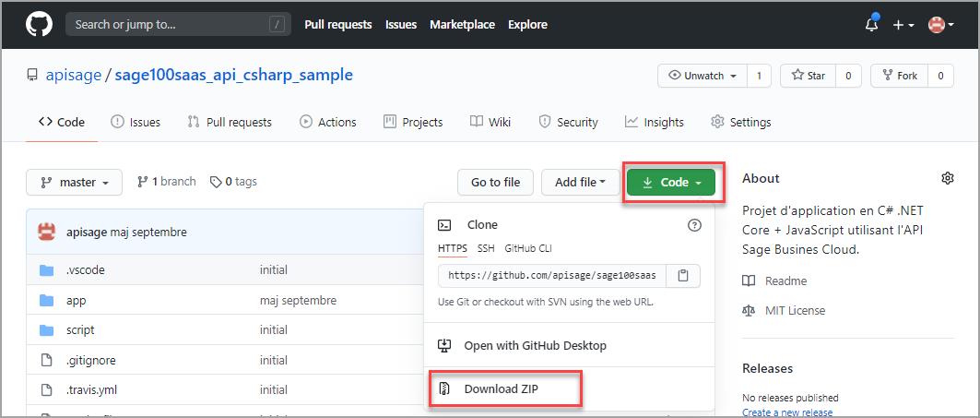Switch to the Settings tab
Image resolution: width=980 pixels, height=418 pixels.
pyautogui.click(x=741, y=122)
